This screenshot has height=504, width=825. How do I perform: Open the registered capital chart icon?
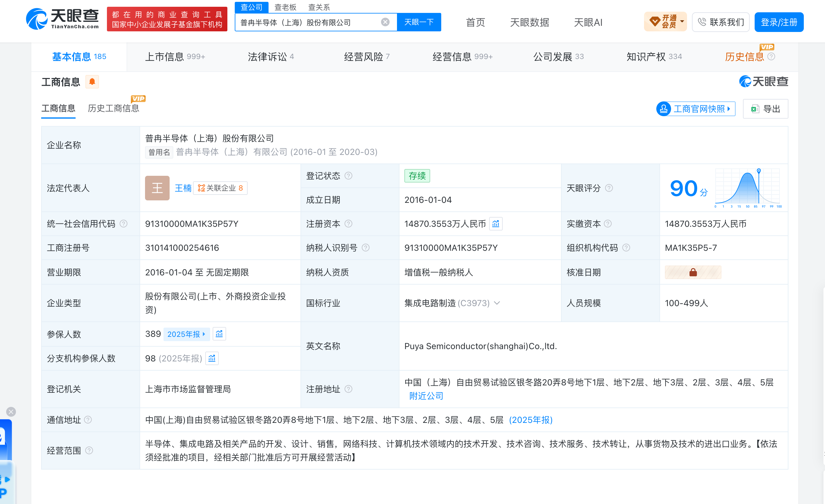point(496,224)
